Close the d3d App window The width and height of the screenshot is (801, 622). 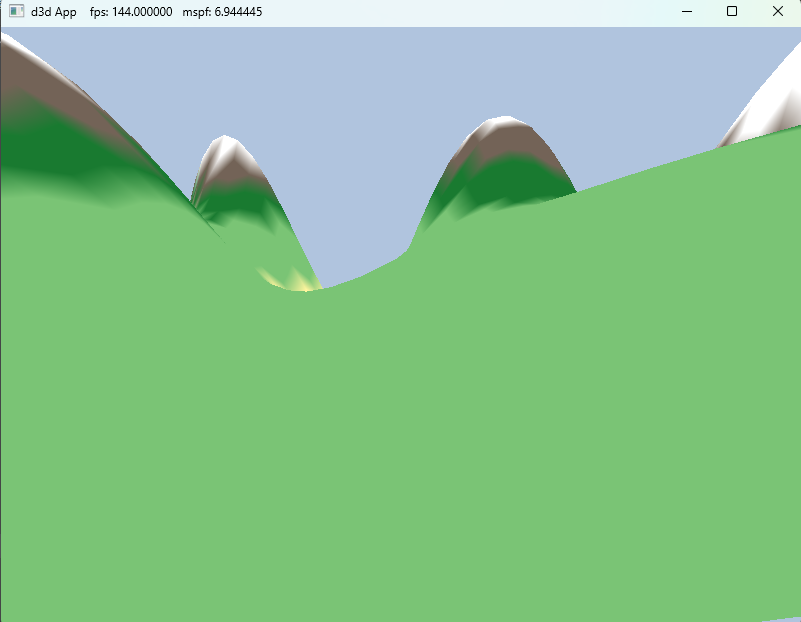click(x=778, y=11)
